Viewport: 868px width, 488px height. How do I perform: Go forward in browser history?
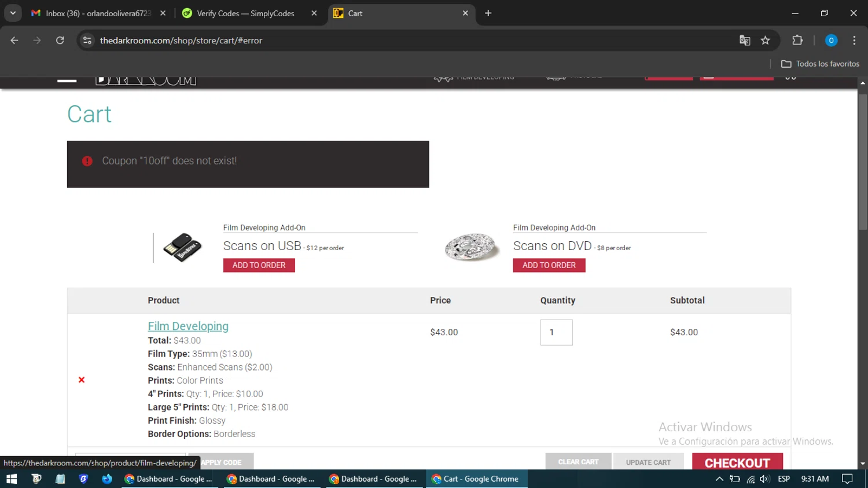click(x=37, y=41)
